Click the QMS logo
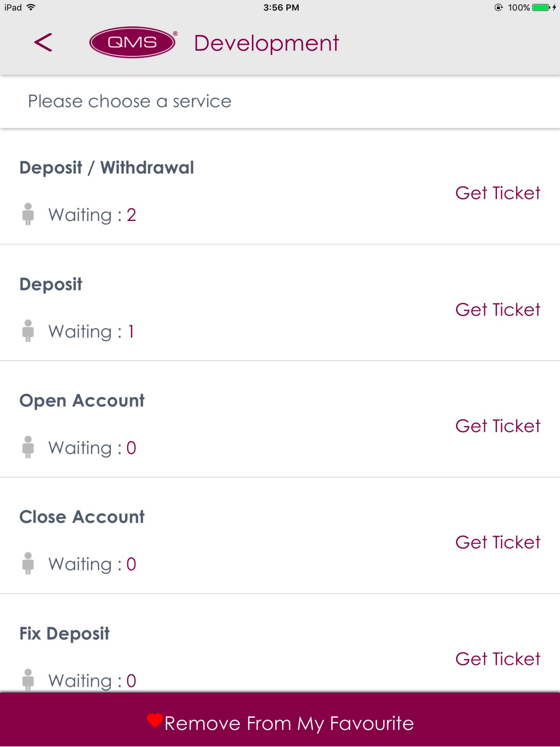Screen dimensions: 560x747 [x=133, y=42]
